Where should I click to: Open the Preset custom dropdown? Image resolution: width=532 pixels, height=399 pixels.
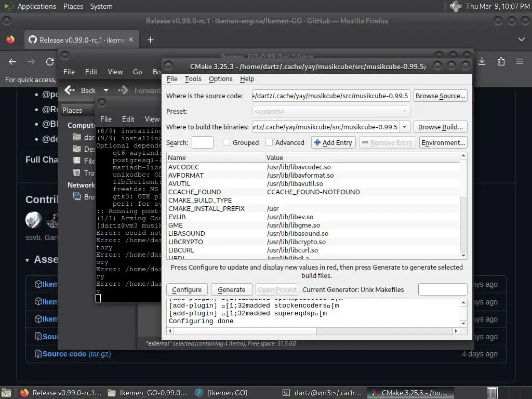331,111
